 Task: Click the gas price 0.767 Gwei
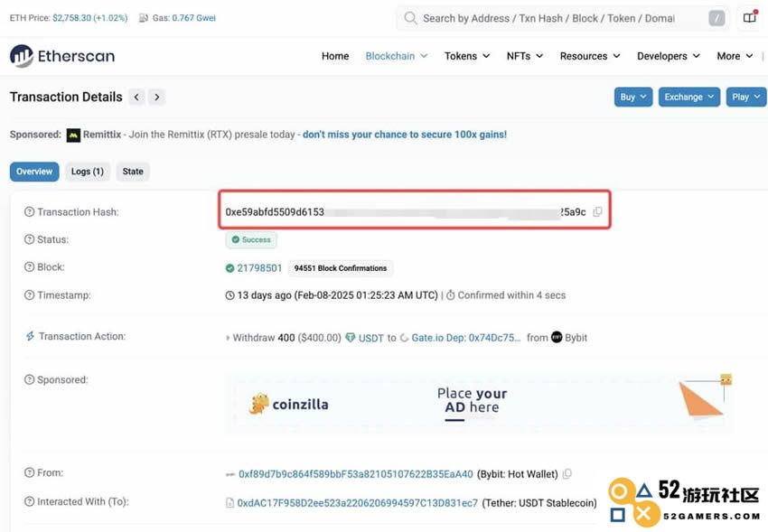193,18
